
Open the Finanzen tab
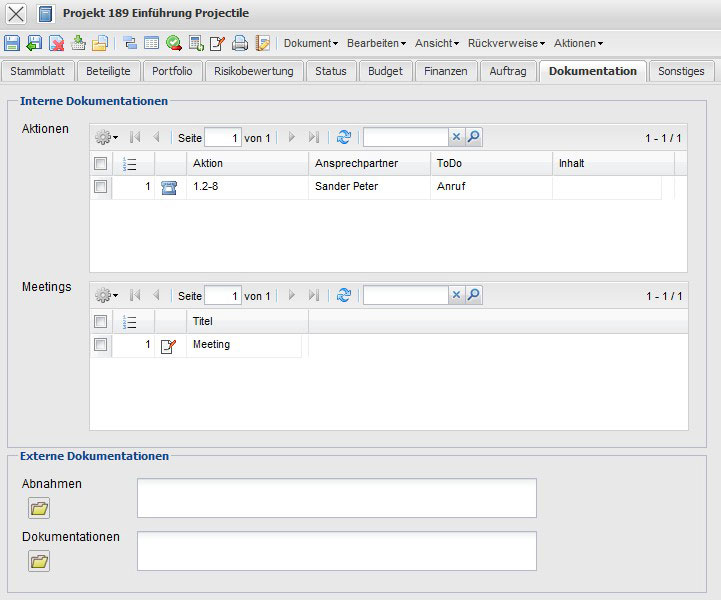(x=445, y=71)
